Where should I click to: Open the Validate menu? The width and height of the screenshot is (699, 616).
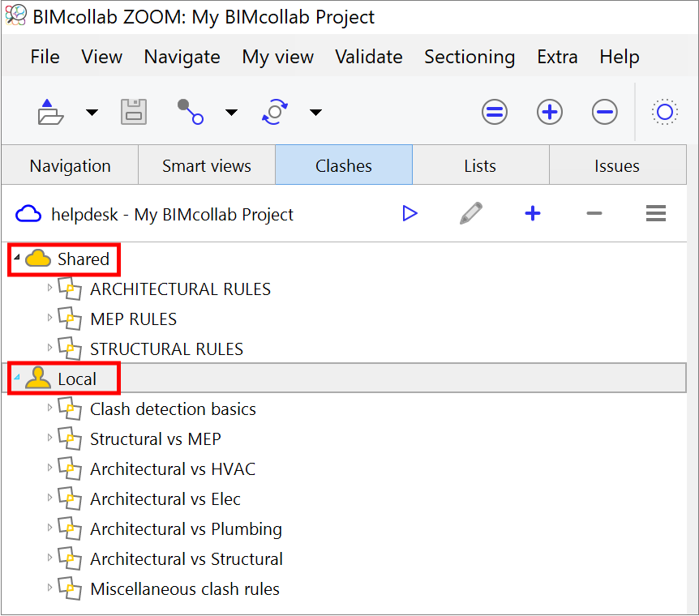click(x=369, y=57)
